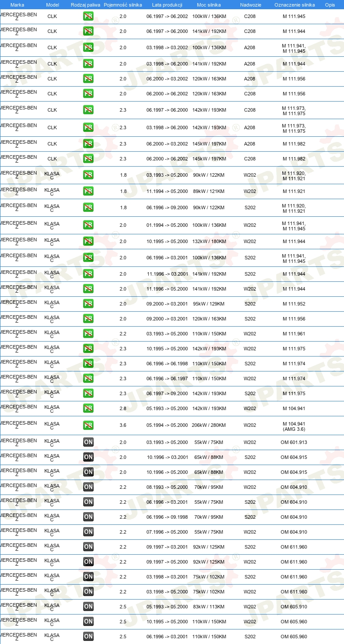
Task: Click PB icon in CLK C208 142kW/193KM row
Action: [x=88, y=110]
